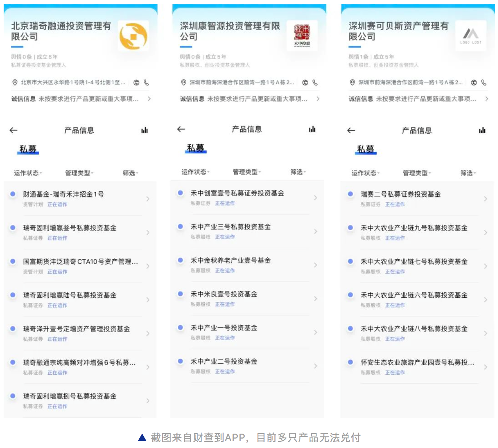
Task: Tap chevron on 瑞赛二号私募证券投资基金 row
Action: coord(485,199)
